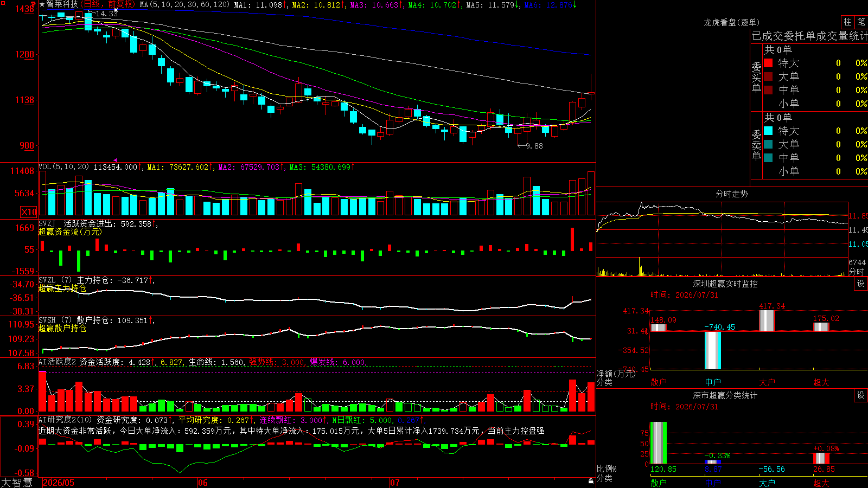Click the 比例% axis label

[607, 468]
